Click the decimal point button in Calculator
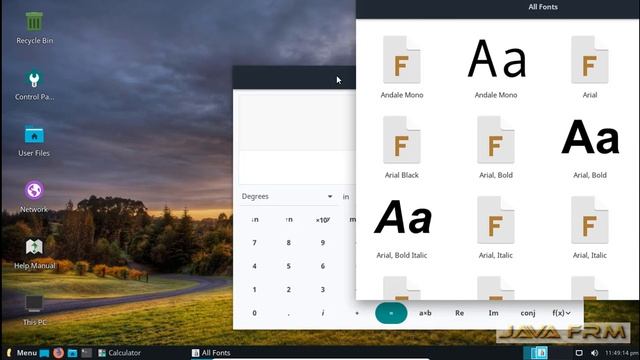 (x=289, y=313)
